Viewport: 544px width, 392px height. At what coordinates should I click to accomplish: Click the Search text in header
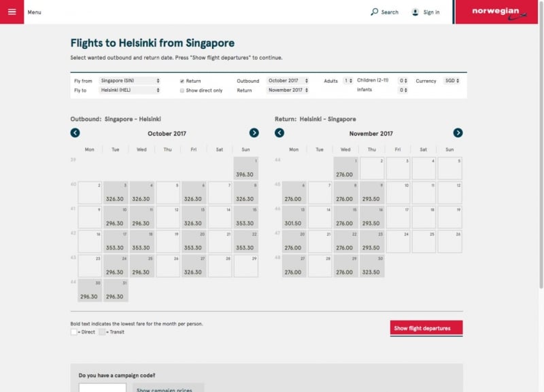point(390,12)
